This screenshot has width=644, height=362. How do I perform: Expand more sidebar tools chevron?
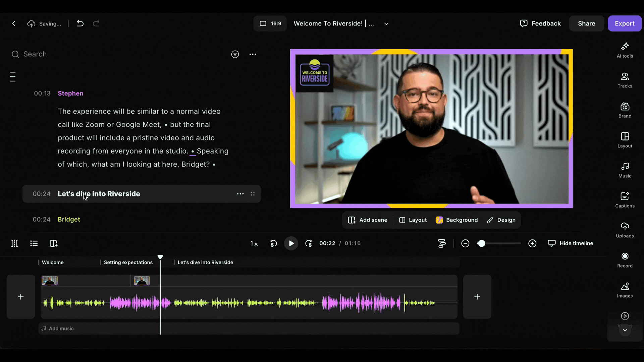625,330
